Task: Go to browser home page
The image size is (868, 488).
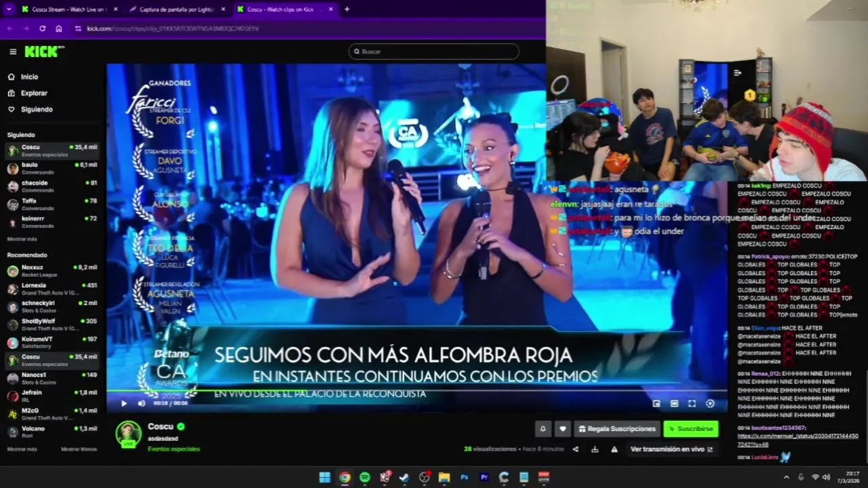Action: tap(59, 28)
